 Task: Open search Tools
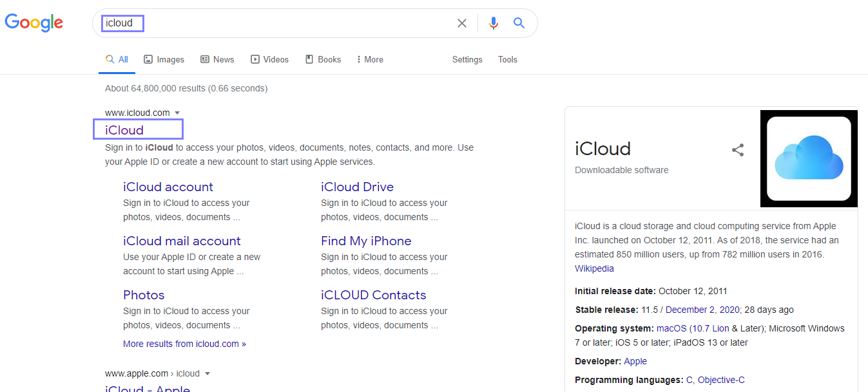pos(508,59)
